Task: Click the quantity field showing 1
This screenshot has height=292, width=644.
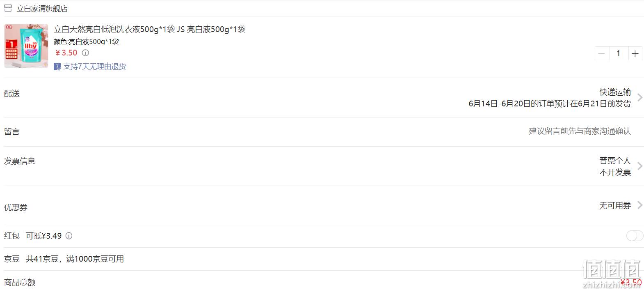Action: click(618, 53)
